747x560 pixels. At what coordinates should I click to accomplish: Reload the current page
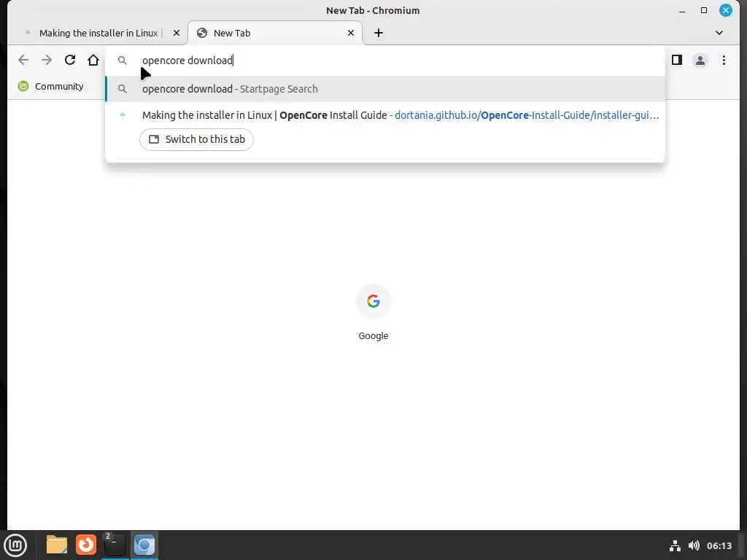pyautogui.click(x=70, y=60)
